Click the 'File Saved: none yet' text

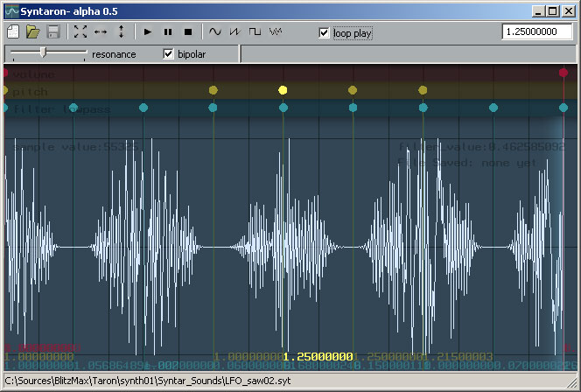[x=467, y=163]
